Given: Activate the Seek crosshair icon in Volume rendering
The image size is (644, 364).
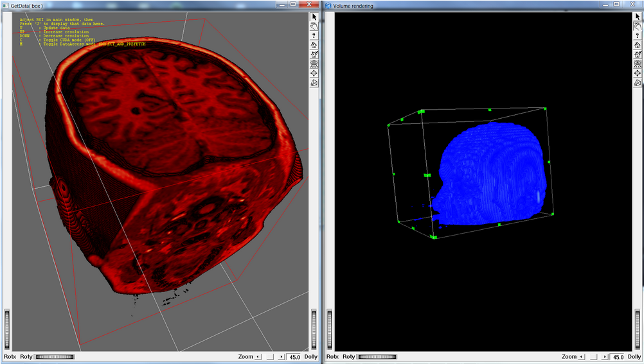Looking at the screenshot, I should click(638, 73).
